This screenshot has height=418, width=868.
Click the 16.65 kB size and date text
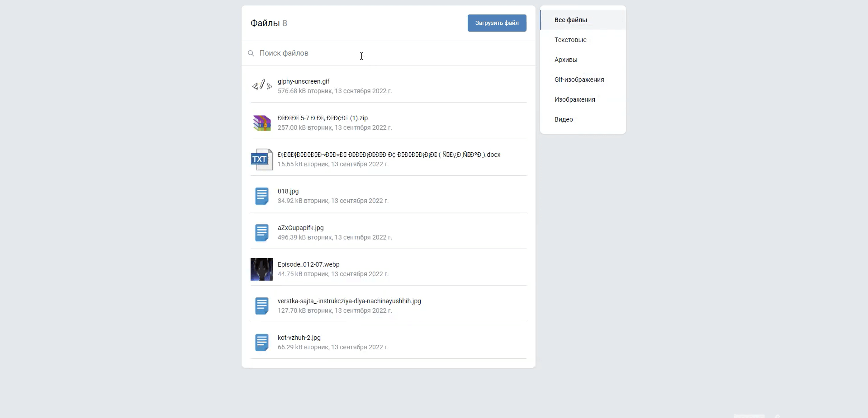pyautogui.click(x=333, y=164)
